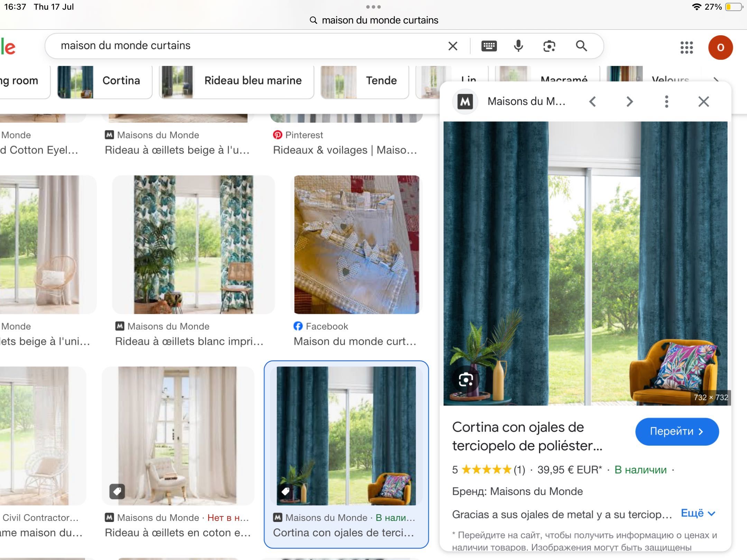This screenshot has height=560, width=747.
Task: Open Rideau à œillets blanc impri… result title
Action: [189, 341]
